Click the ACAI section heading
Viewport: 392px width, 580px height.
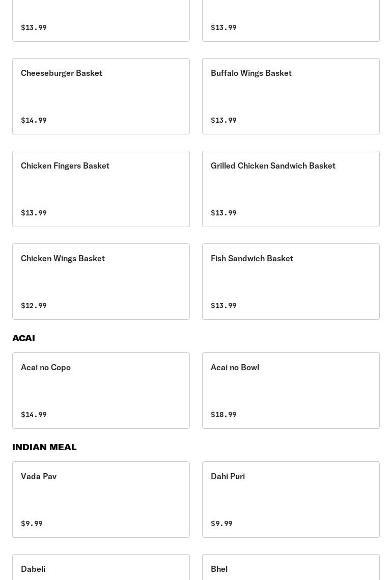point(23,338)
